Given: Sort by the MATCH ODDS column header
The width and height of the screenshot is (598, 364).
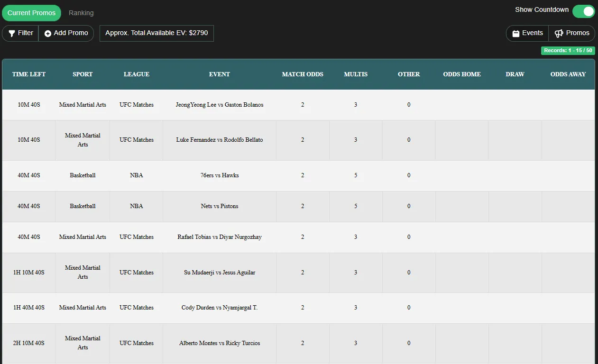Looking at the screenshot, I should [x=303, y=74].
